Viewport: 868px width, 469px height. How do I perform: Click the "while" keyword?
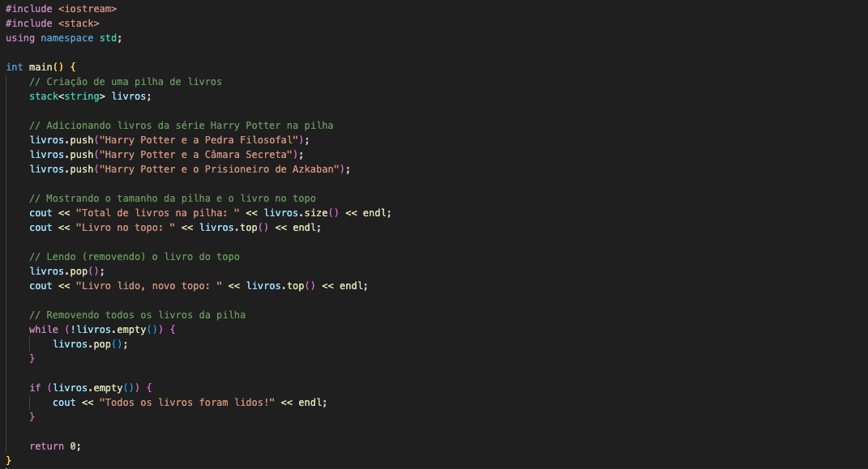coord(44,330)
